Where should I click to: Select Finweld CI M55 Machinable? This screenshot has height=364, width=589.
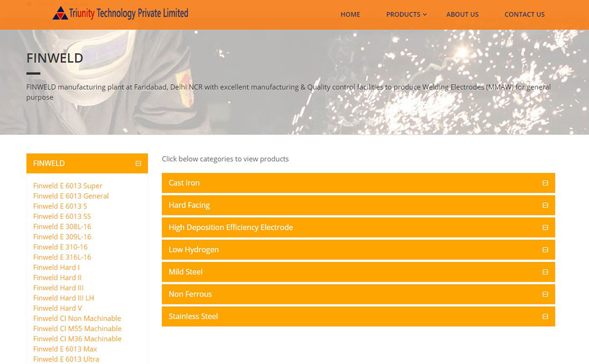pos(78,328)
